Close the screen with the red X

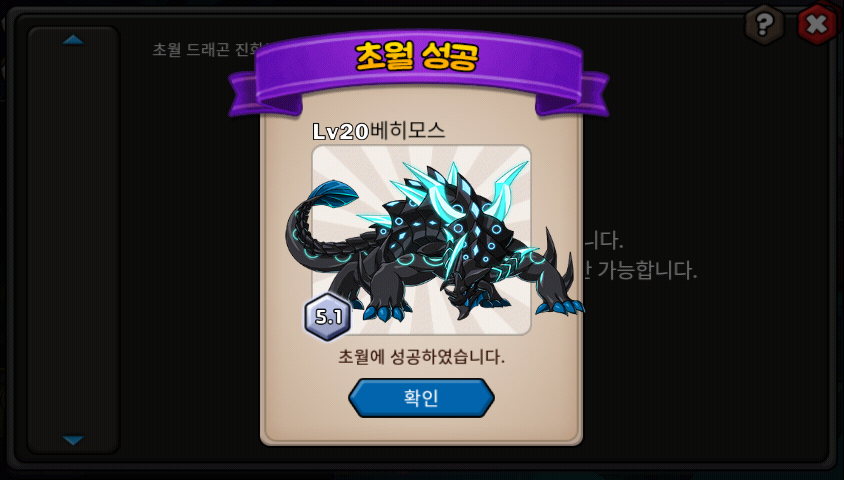(817, 24)
